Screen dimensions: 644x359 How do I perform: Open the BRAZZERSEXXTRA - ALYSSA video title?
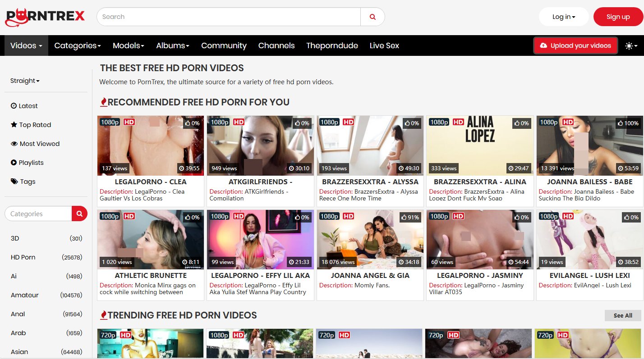click(x=370, y=182)
